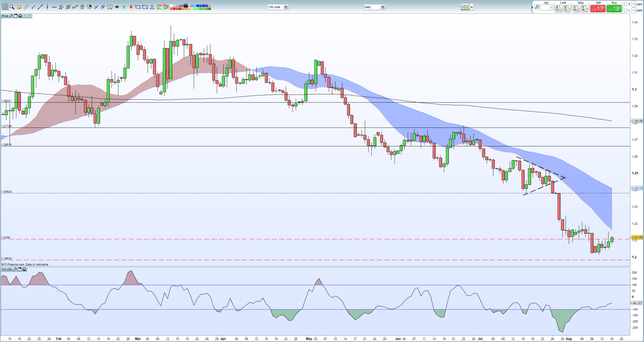The height and width of the screenshot is (342, 644).
Task: Insert a green up arrow marker
Action: pyautogui.click(x=124, y=7)
